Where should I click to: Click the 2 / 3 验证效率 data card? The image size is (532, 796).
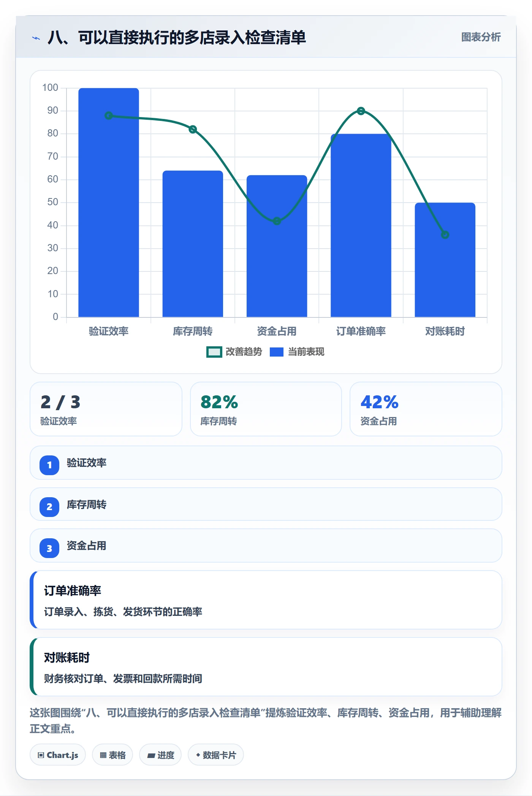(x=106, y=409)
